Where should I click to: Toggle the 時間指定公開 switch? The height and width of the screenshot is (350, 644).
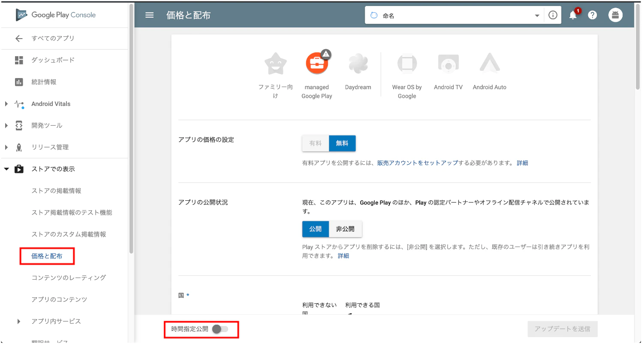(220, 329)
